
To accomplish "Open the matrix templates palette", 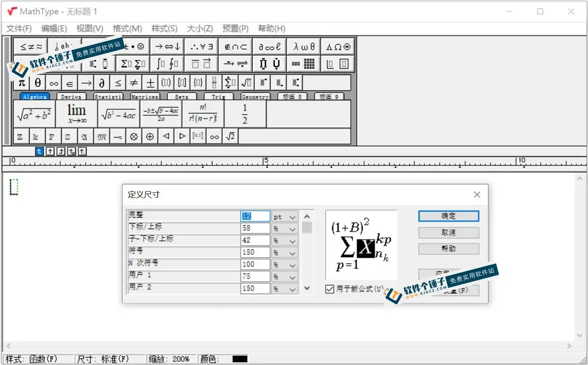I will (303, 64).
